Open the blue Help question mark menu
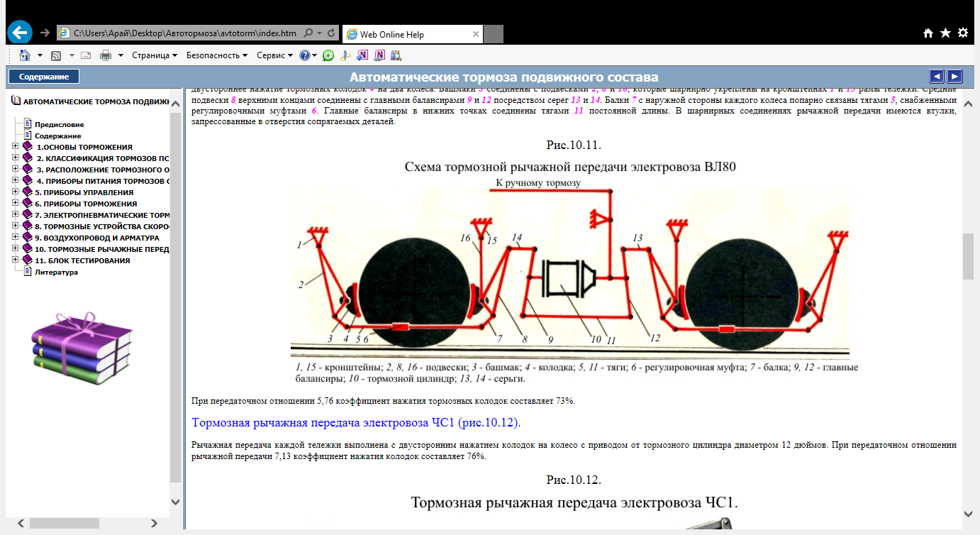Screen dimensions: 980x535 308,55
